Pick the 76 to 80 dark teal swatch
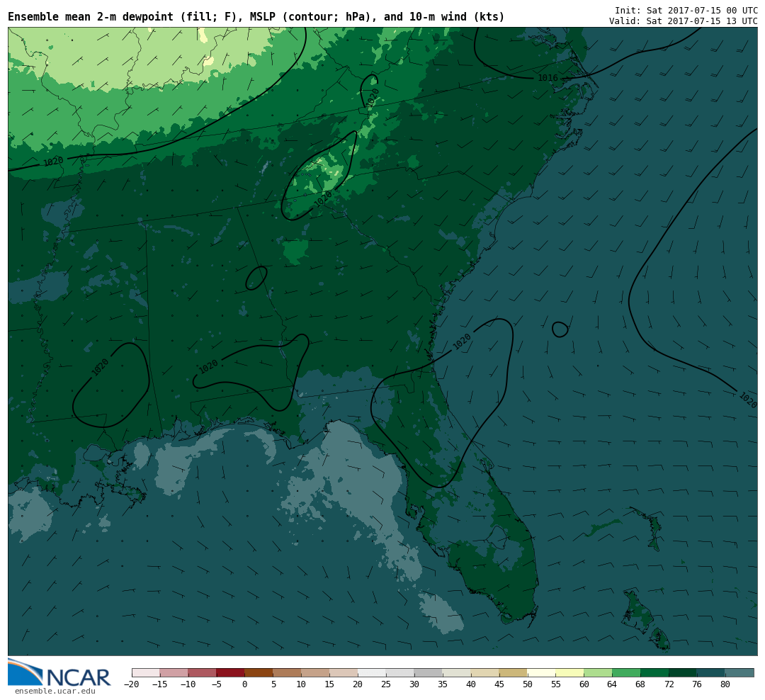The image size is (765, 700). pos(711,672)
